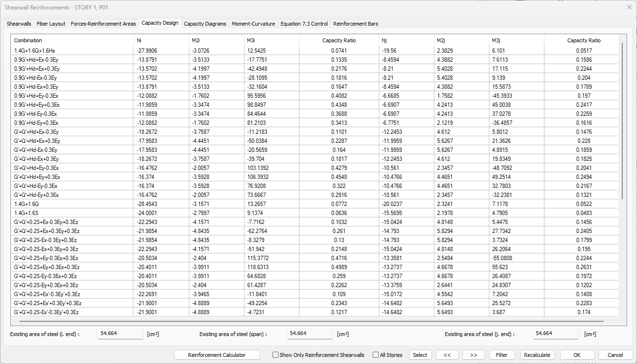Screen dimensions: 637x364
Task: Click the Cancel button
Action: [615, 355]
